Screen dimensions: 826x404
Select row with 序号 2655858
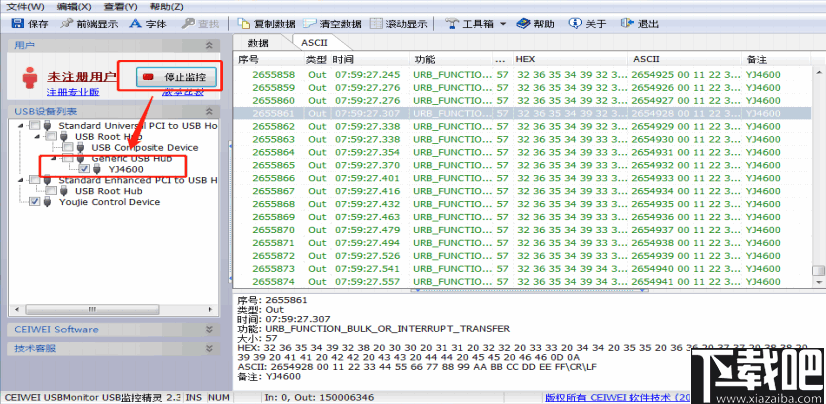click(x=523, y=74)
